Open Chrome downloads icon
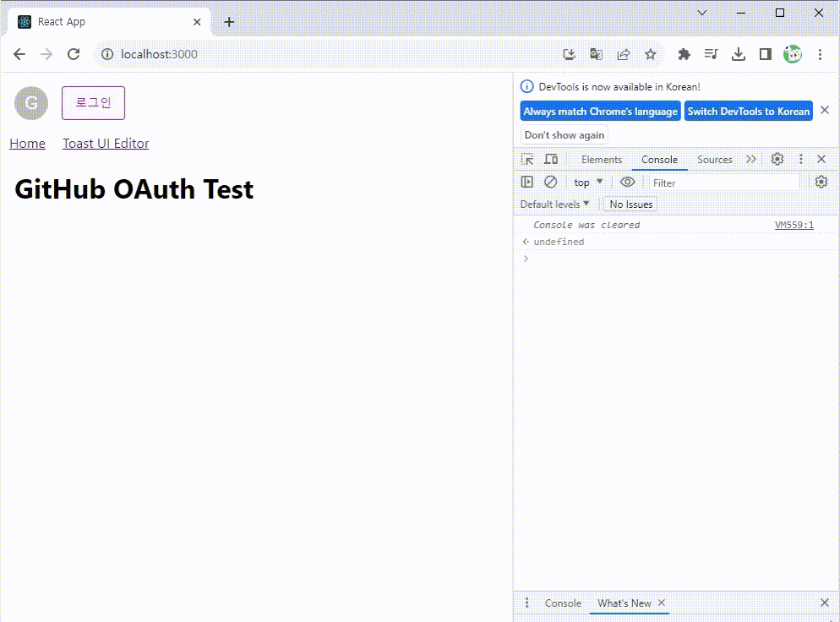 (x=739, y=54)
